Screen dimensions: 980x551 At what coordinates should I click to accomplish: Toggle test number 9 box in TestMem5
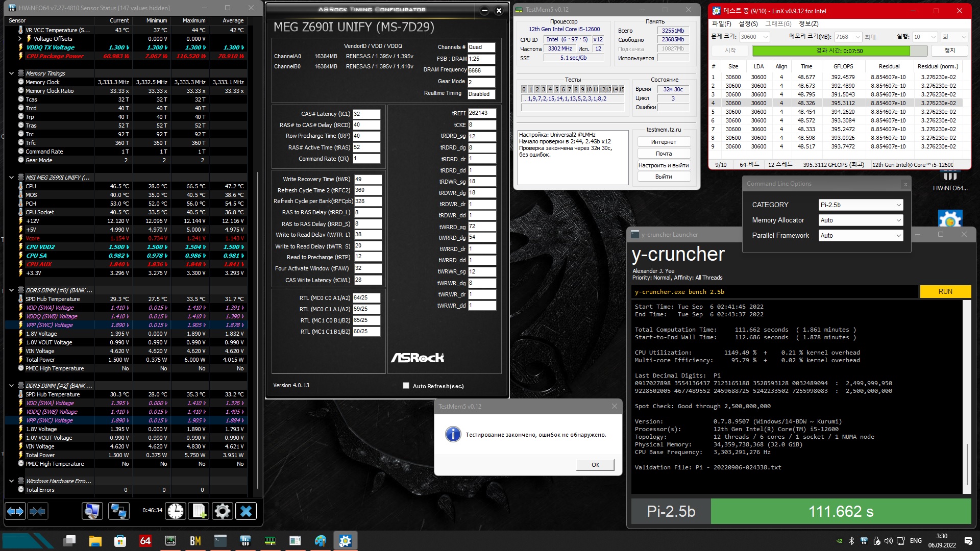pyautogui.click(x=582, y=89)
